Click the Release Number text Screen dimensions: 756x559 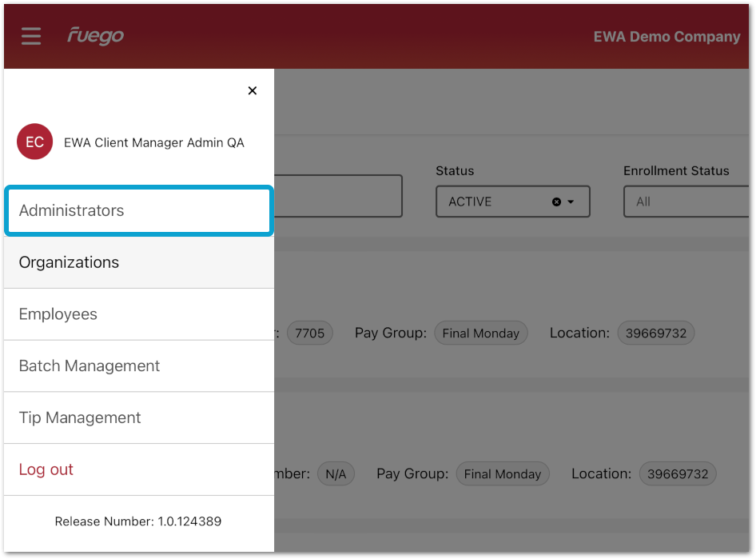(138, 521)
